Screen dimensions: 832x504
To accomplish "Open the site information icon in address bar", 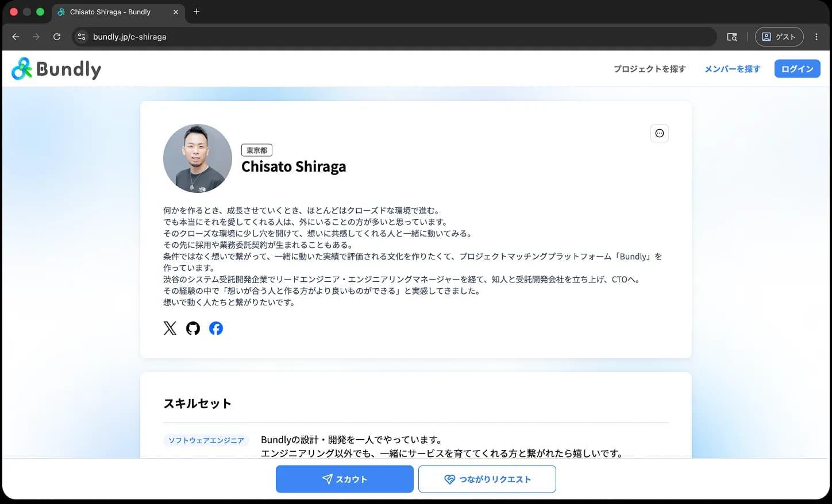I will click(x=82, y=37).
